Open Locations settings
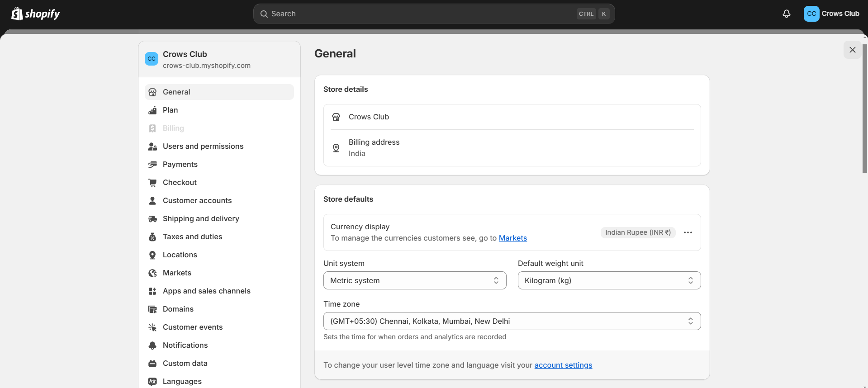This screenshot has height=388, width=868. pyautogui.click(x=219, y=255)
